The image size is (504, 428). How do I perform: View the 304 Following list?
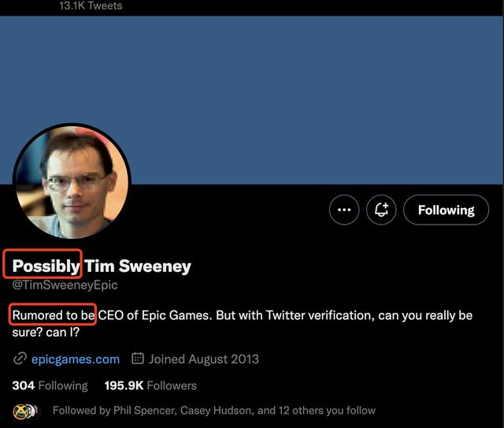point(50,385)
